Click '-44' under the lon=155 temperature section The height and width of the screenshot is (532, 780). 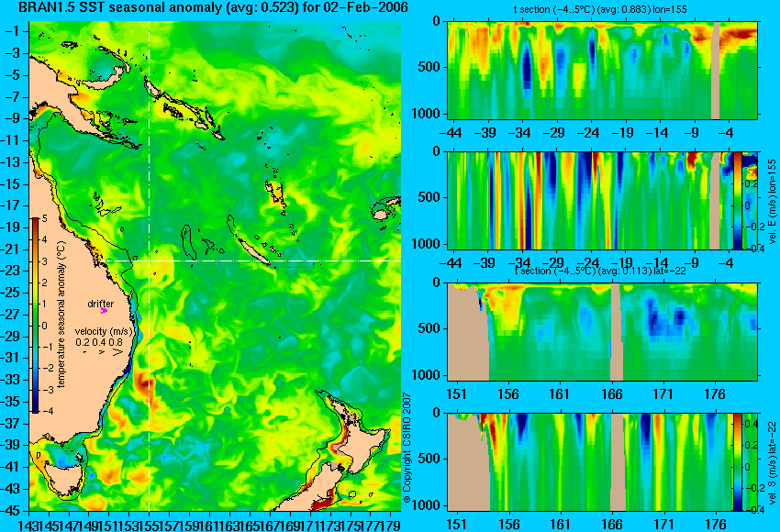pos(451,133)
